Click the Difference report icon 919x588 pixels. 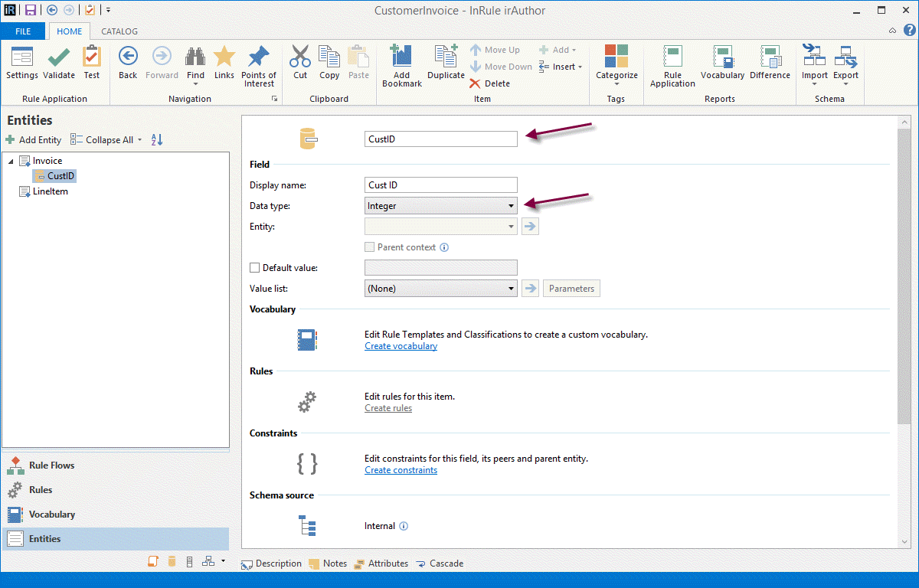(770, 58)
